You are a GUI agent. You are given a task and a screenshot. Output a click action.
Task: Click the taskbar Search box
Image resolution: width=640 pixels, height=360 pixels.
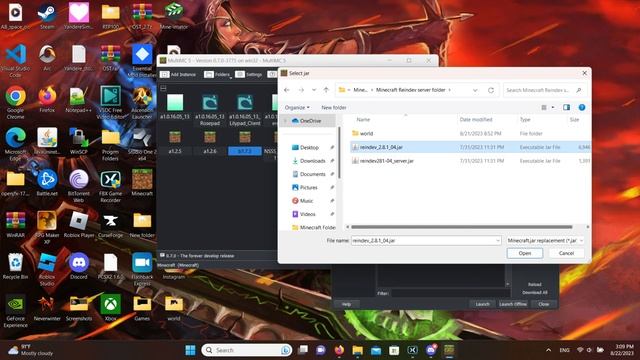click(247, 350)
